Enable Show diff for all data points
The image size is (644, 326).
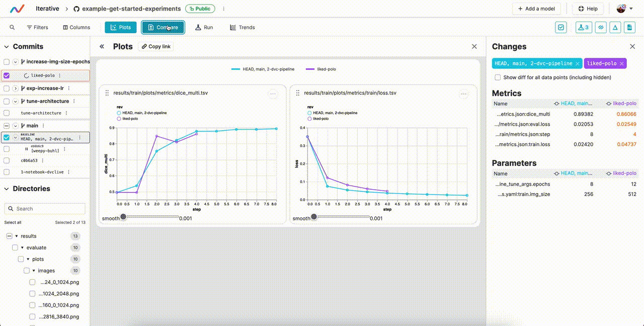[498, 77]
